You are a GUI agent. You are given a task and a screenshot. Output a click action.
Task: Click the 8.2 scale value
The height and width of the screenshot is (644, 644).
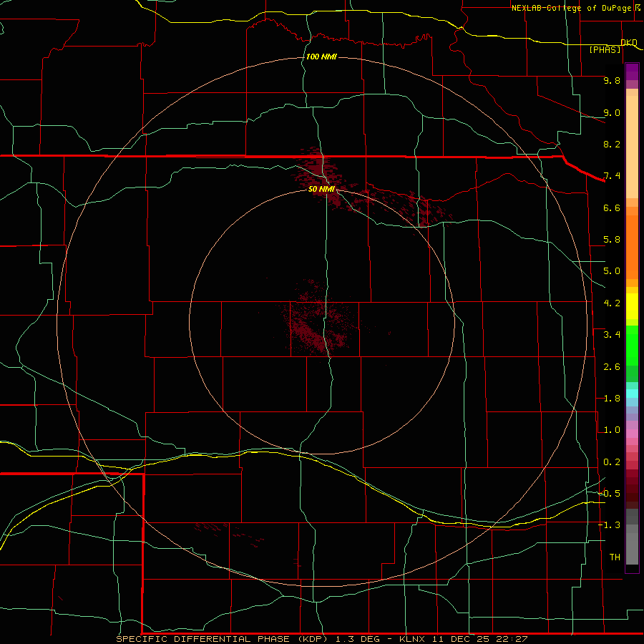tap(612, 144)
